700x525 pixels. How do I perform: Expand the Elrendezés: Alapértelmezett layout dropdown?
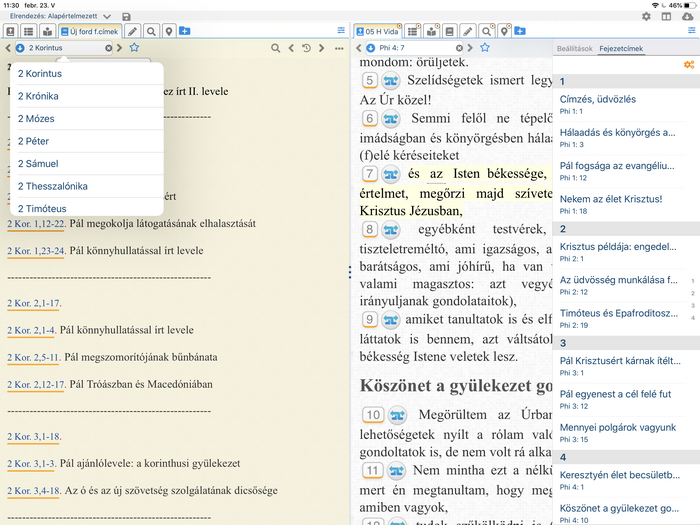click(x=60, y=16)
